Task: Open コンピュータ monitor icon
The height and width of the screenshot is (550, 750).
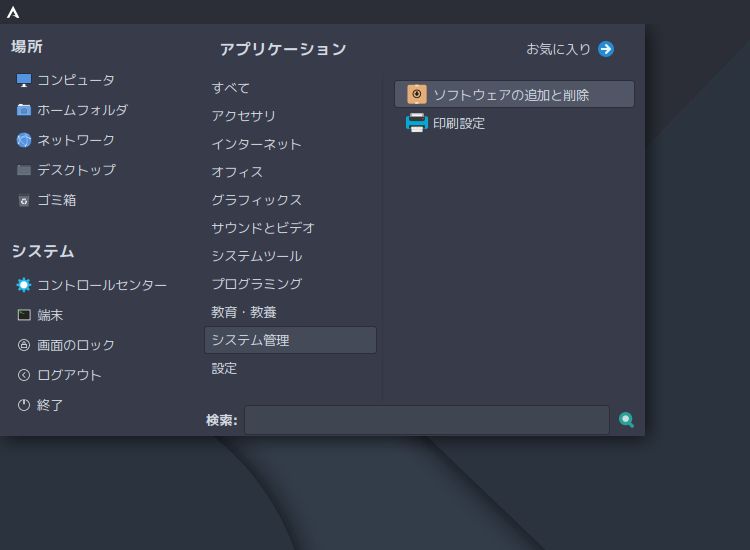Action: click(x=24, y=80)
